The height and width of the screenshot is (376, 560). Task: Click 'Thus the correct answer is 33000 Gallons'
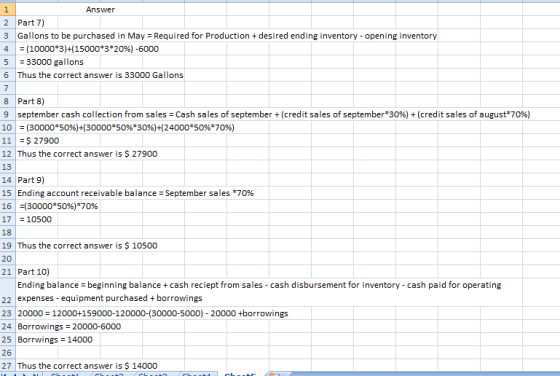pyautogui.click(x=100, y=75)
